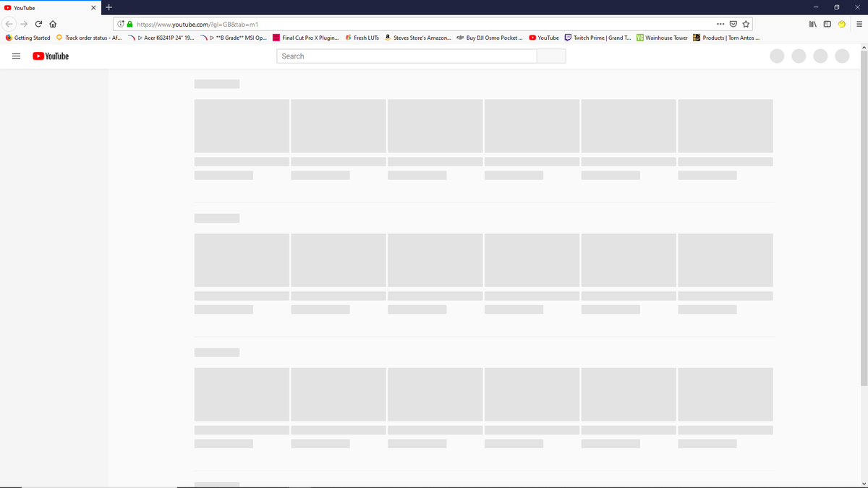Open Getting Started bookmark
Image resolution: width=868 pixels, height=488 pixels.
coord(27,38)
